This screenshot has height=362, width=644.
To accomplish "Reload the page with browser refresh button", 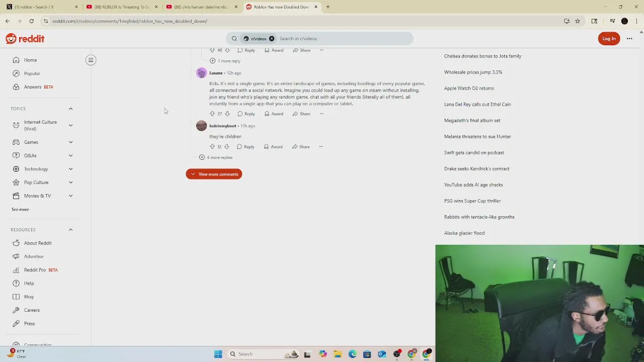I will [x=31, y=21].
